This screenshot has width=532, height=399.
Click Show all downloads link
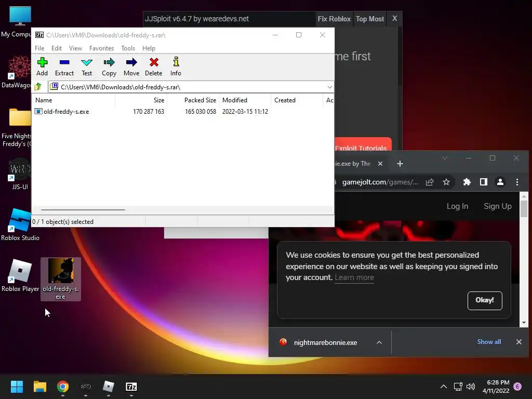point(489,342)
